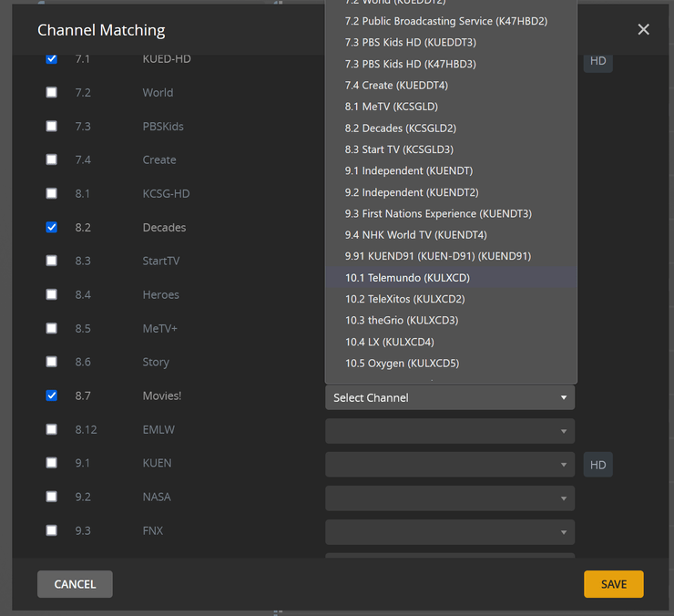Enable the 8.1 KCSG-HD checkbox

pyautogui.click(x=52, y=193)
